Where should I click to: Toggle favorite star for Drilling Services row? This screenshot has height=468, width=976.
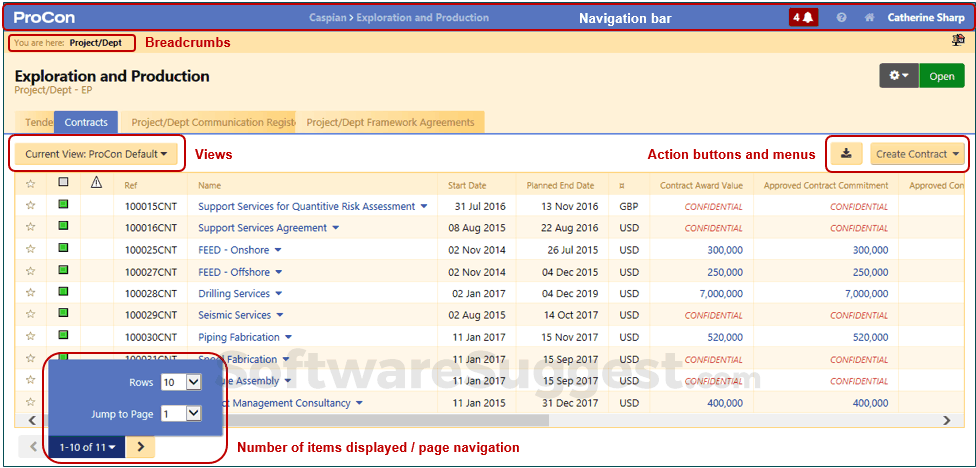(30, 294)
